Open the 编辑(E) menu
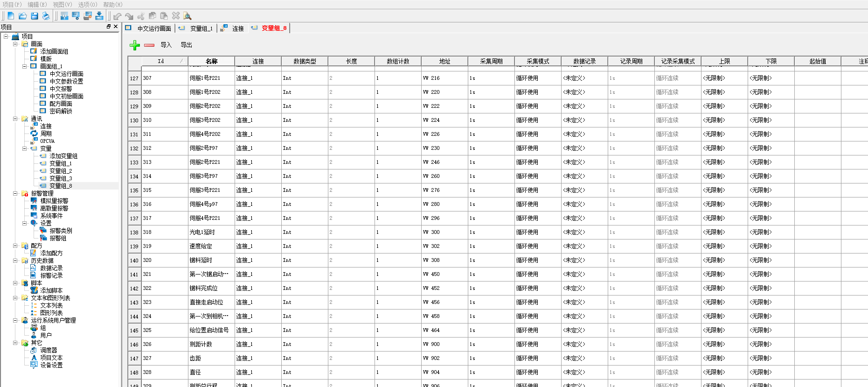The height and width of the screenshot is (387, 868). click(37, 5)
